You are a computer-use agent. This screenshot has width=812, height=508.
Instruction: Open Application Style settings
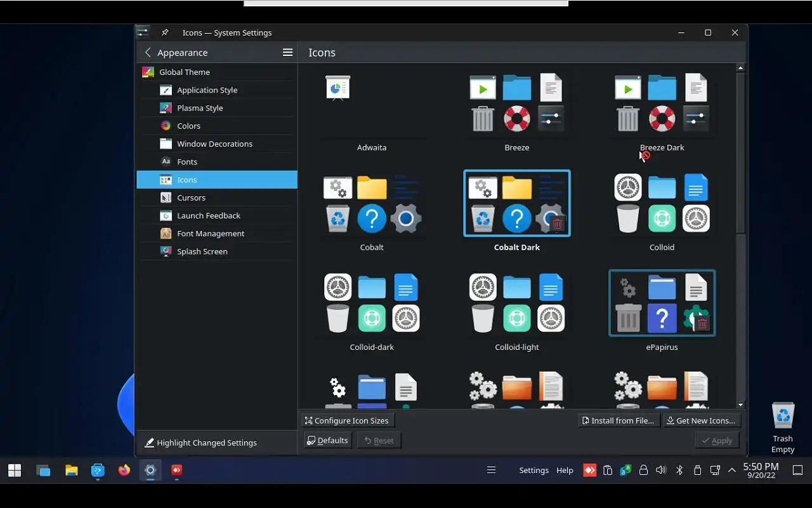pyautogui.click(x=217, y=90)
